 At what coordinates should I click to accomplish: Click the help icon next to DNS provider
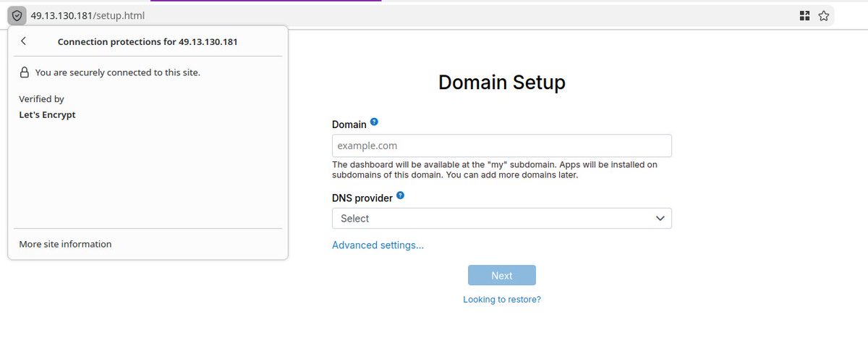pos(400,195)
